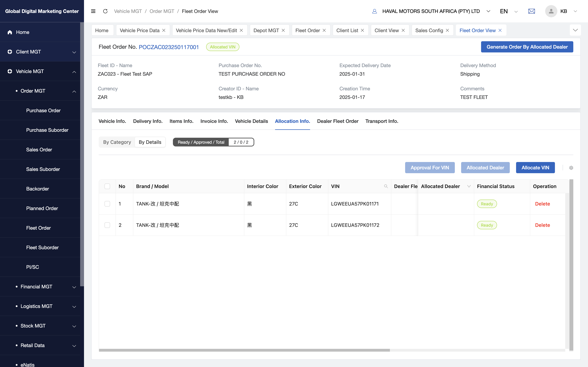Close the Sales Config tab
The width and height of the screenshot is (588, 367).
click(x=447, y=30)
